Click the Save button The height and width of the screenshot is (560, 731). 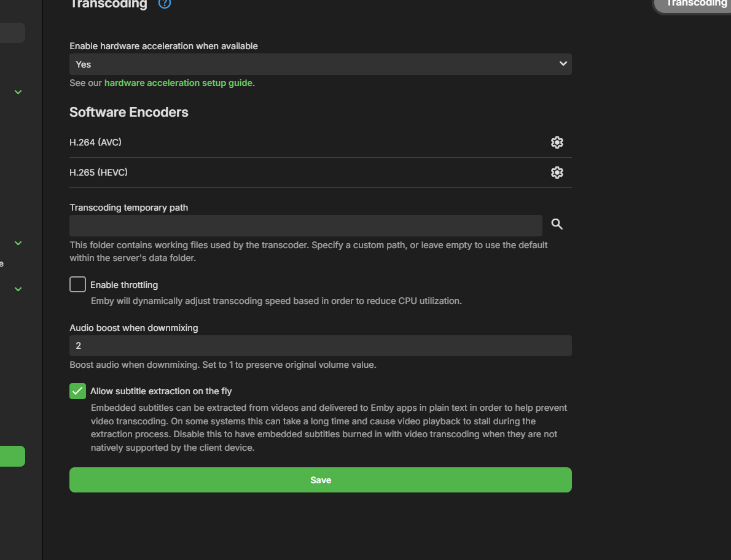(x=320, y=480)
